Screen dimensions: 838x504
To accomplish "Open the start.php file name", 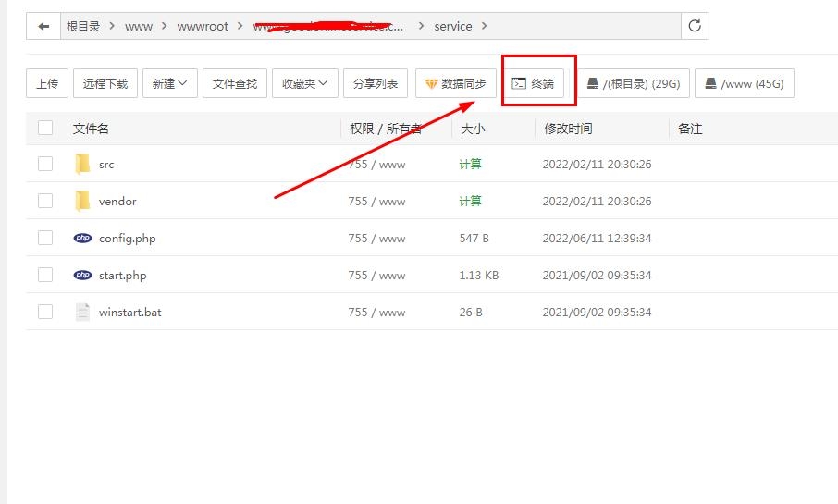I will 122,276.
